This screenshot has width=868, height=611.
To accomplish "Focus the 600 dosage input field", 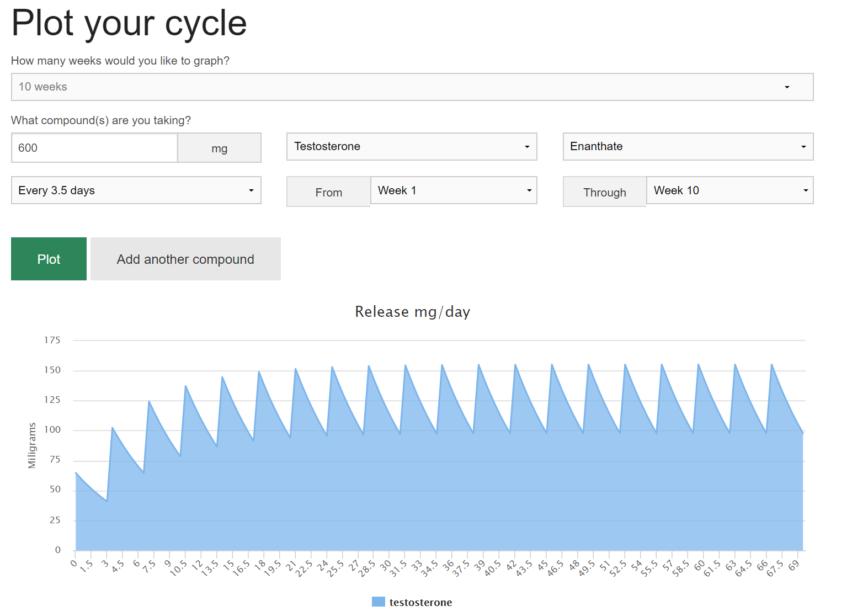I will 94,148.
